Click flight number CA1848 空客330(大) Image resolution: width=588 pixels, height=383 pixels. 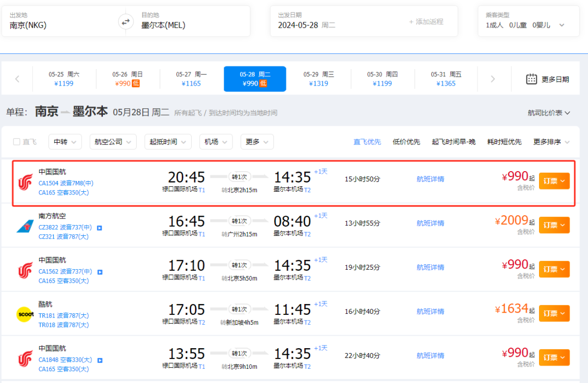coord(65,360)
